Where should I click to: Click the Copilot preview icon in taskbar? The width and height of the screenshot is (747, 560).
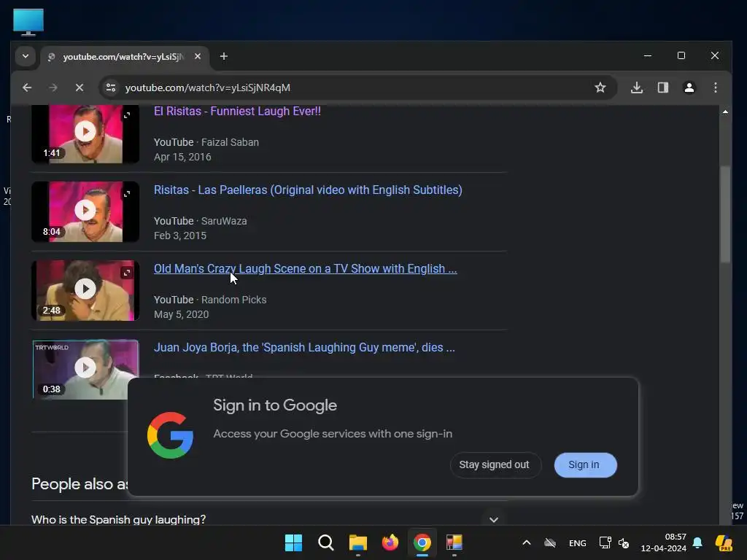(724, 542)
